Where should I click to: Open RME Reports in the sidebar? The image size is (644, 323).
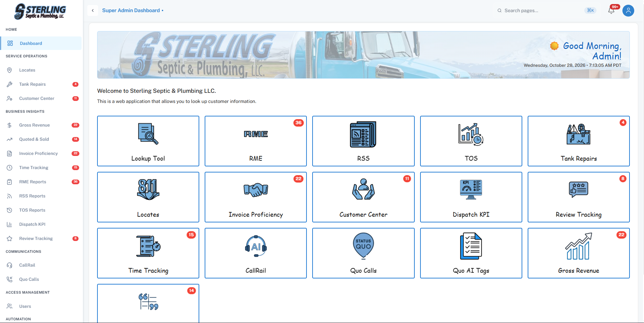(41, 182)
